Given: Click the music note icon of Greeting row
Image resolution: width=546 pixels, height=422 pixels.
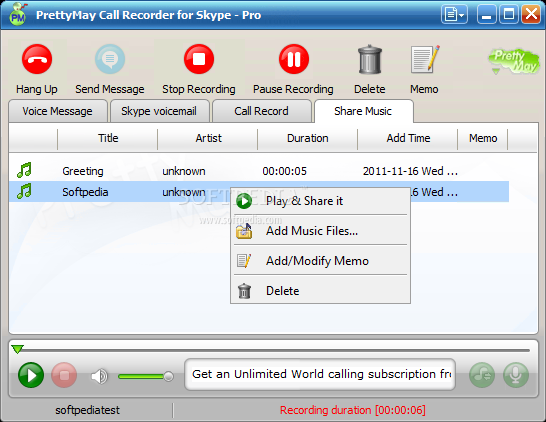Looking at the screenshot, I should click(24, 170).
